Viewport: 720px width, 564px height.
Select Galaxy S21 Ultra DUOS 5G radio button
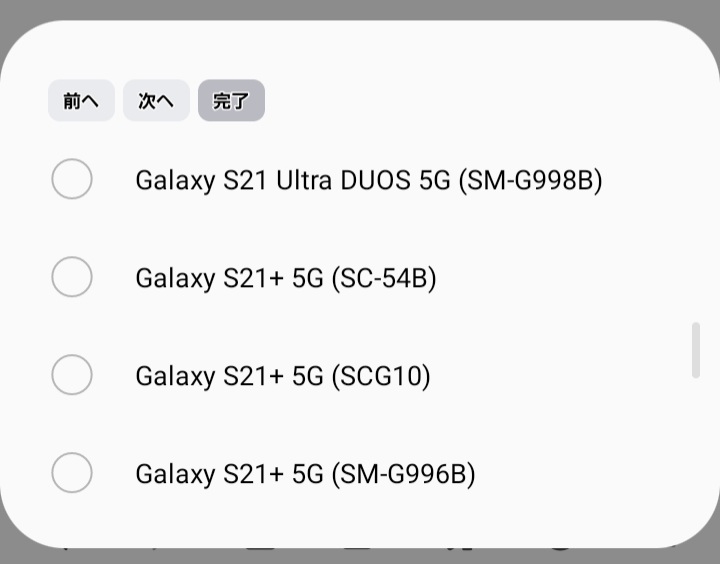click(72, 179)
